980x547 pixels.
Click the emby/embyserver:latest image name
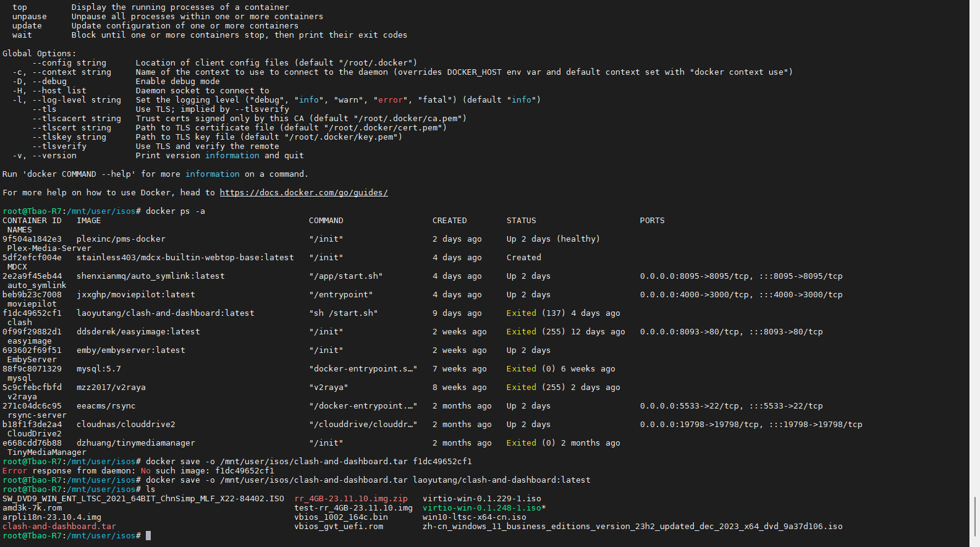(x=130, y=350)
